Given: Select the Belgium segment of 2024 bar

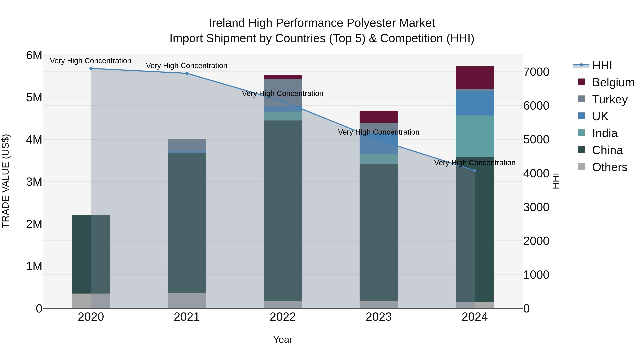Looking at the screenshot, I should tap(475, 77).
